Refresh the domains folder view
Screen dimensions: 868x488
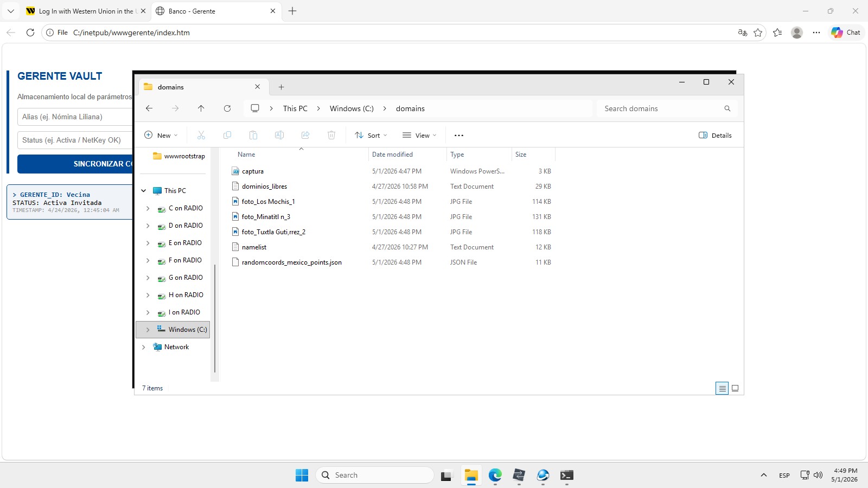click(227, 108)
